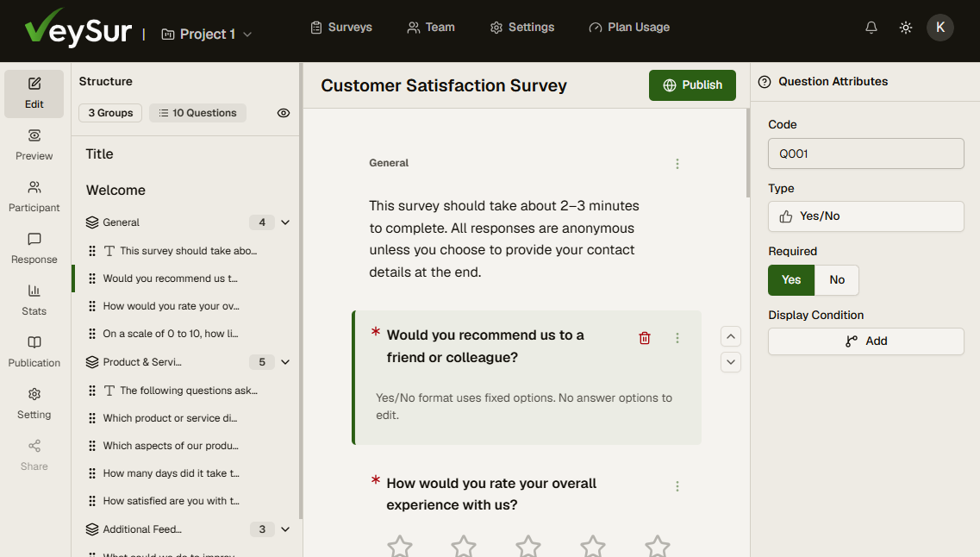Image resolution: width=980 pixels, height=557 pixels.
Task: Open the Publication sidebar item
Action: tap(34, 353)
